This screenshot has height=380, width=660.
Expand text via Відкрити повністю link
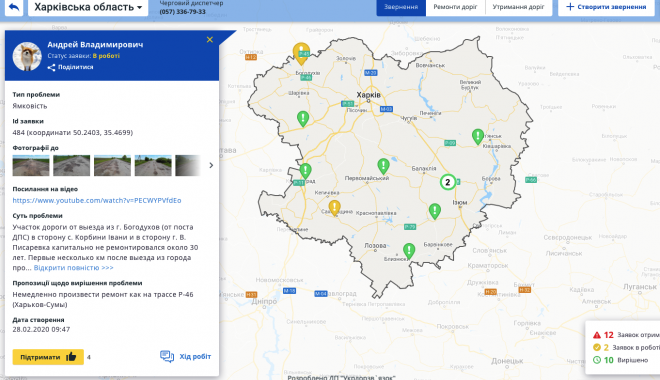74,268
